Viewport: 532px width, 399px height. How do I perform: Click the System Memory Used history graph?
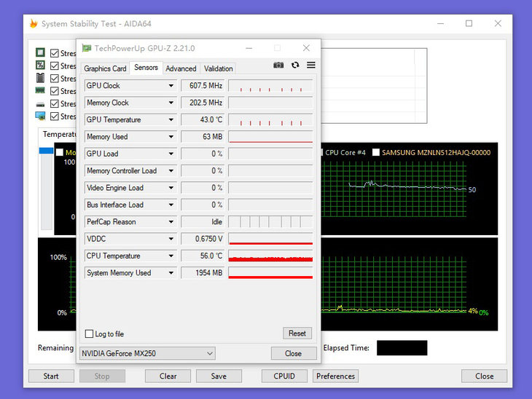click(270, 273)
